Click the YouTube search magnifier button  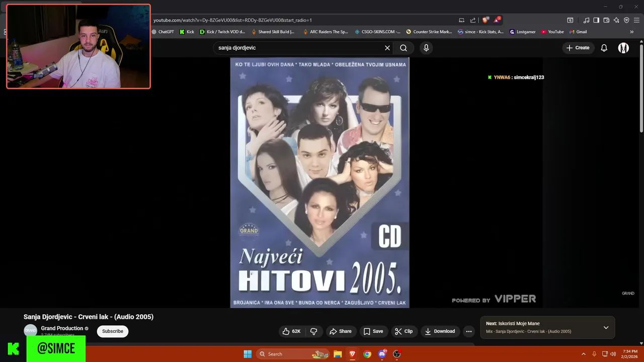(x=404, y=48)
